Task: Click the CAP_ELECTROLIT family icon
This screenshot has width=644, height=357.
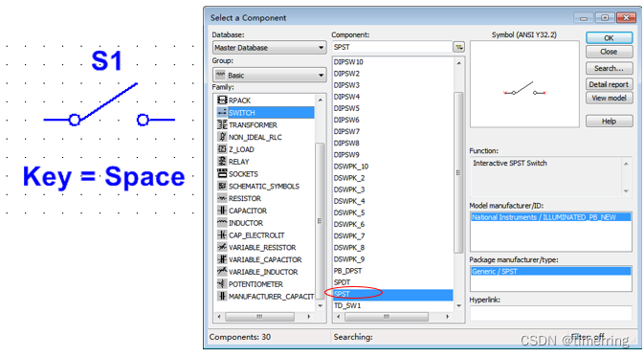Action: tap(222, 235)
